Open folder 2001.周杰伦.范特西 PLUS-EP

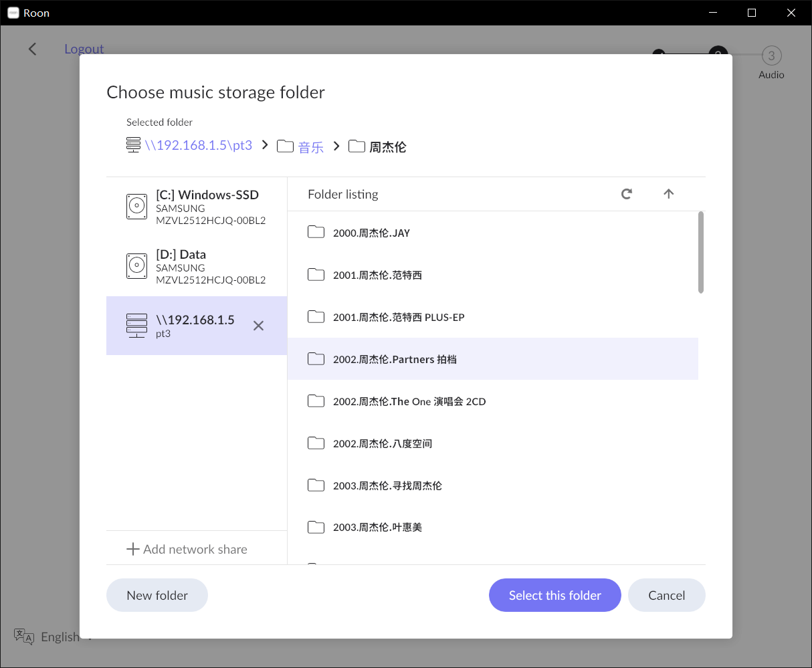(x=399, y=317)
